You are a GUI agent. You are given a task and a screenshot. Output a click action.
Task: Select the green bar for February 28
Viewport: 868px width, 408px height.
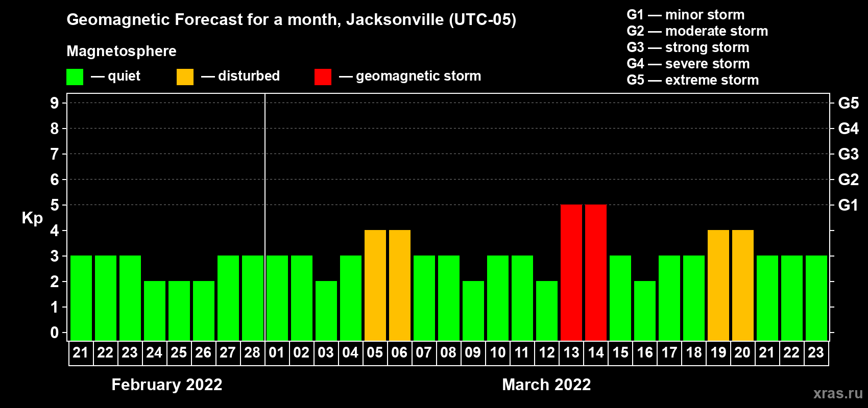[253, 298]
